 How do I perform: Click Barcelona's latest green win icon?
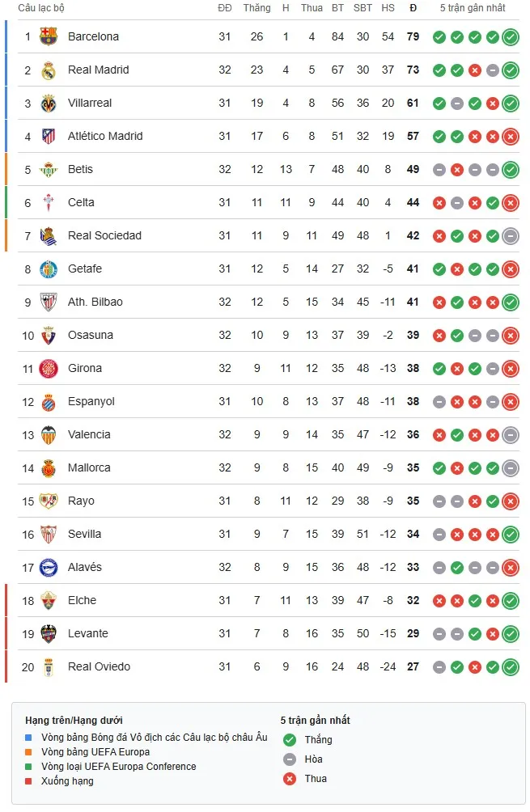point(510,36)
